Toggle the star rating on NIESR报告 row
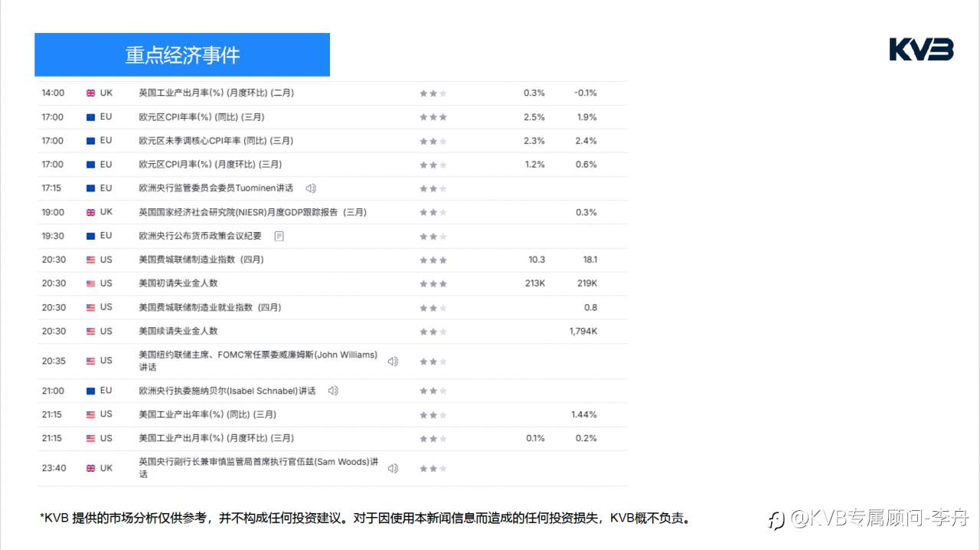The image size is (980, 550). tap(433, 211)
